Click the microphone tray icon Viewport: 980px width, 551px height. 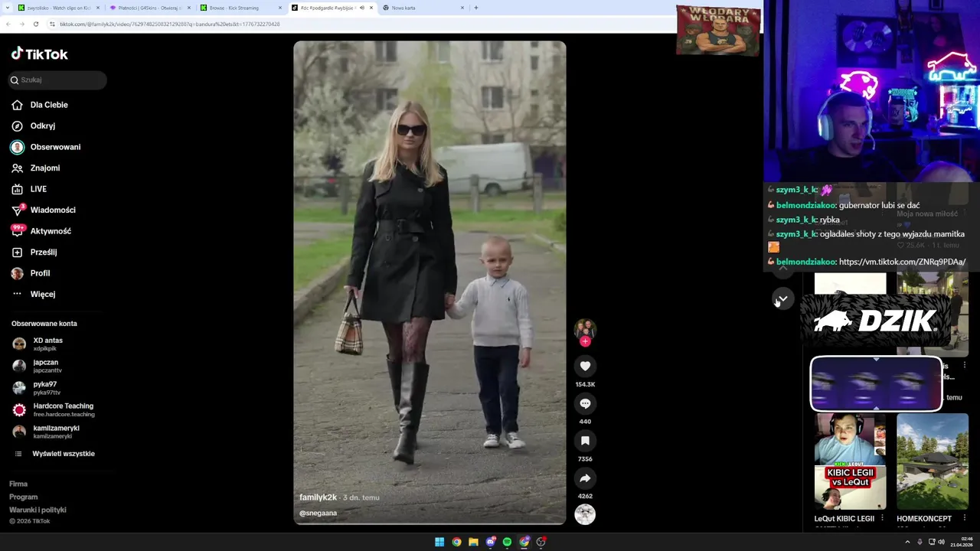point(920,542)
